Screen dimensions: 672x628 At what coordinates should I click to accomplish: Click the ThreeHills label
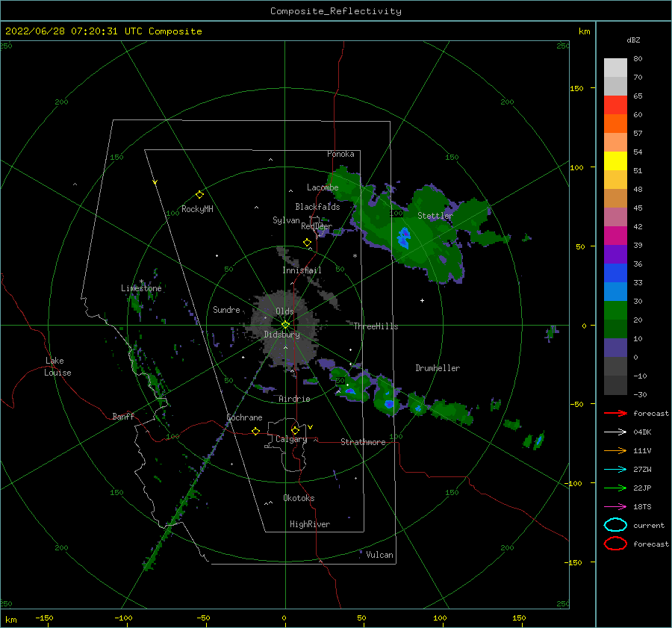coord(376,326)
